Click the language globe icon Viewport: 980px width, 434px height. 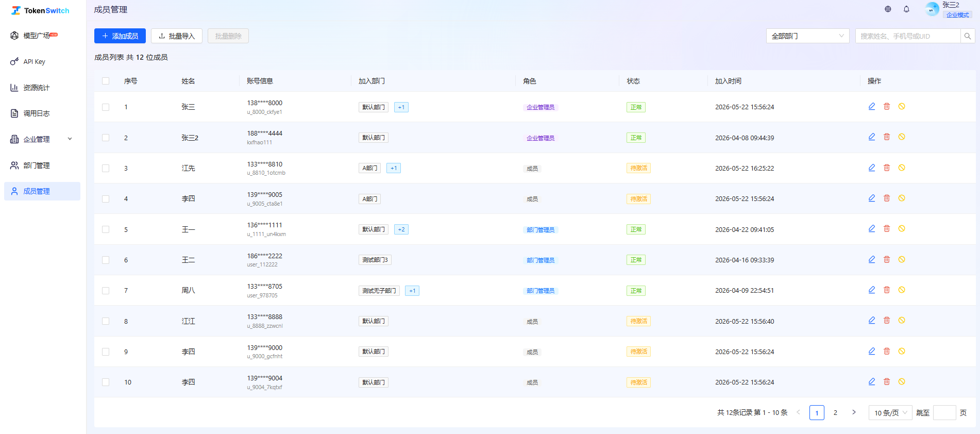[888, 9]
